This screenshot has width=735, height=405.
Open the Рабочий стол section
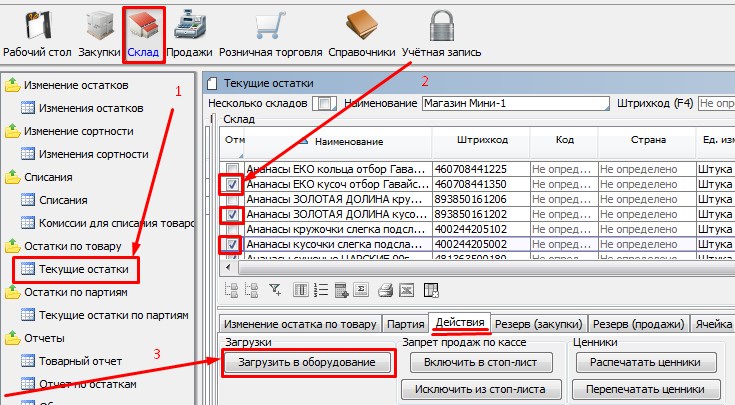click(40, 31)
